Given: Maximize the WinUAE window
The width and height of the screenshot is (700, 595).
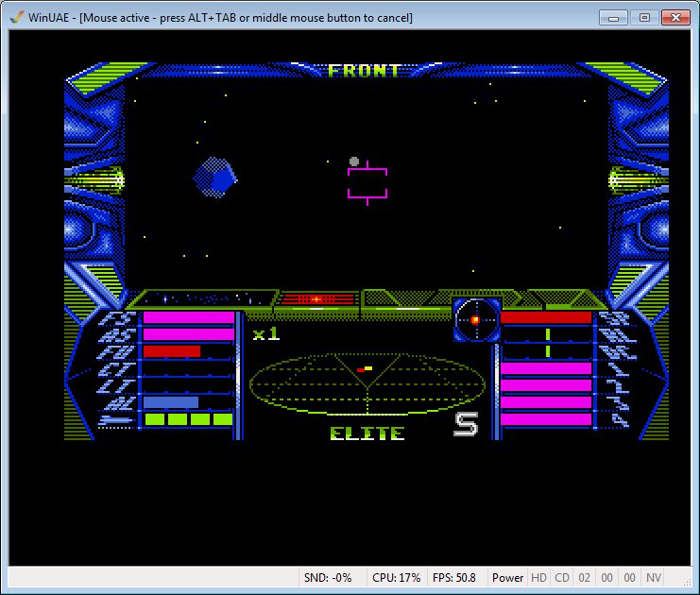Looking at the screenshot, I should pos(644,18).
